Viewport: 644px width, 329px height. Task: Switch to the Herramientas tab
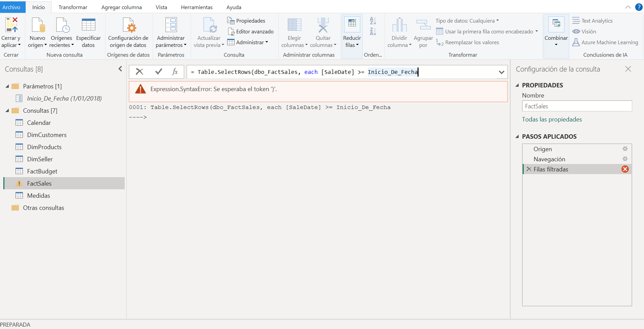197,7
